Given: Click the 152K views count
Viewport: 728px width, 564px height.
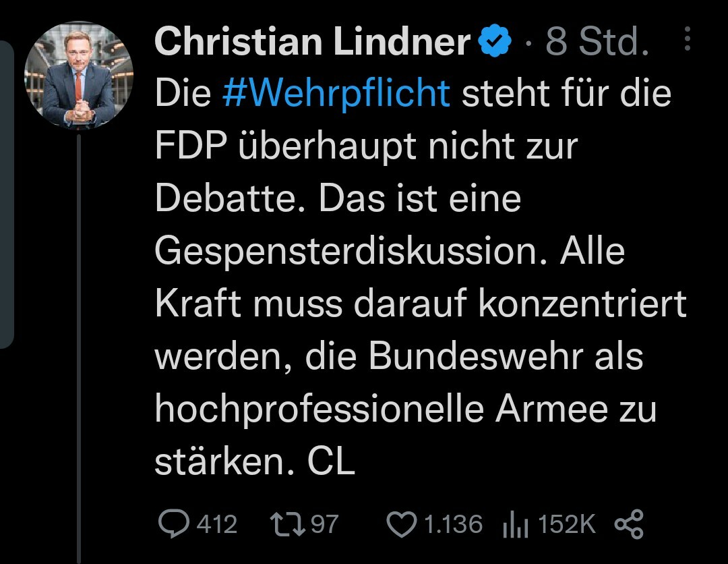Looking at the screenshot, I should [567, 524].
